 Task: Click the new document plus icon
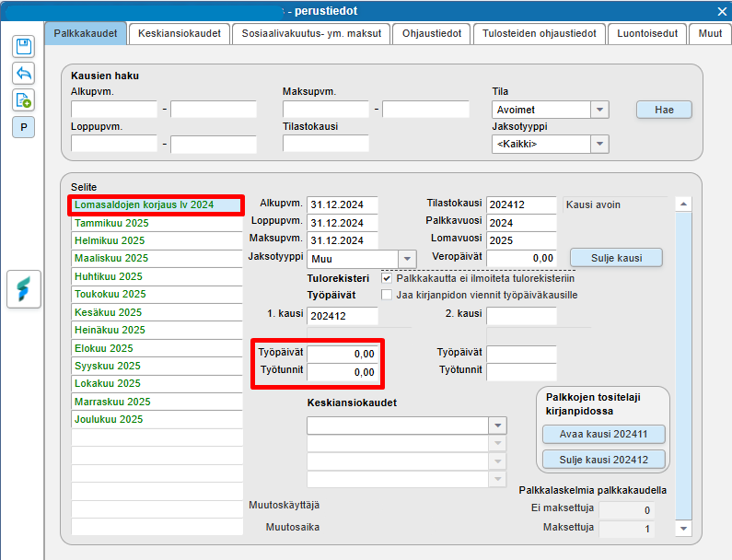point(23,100)
